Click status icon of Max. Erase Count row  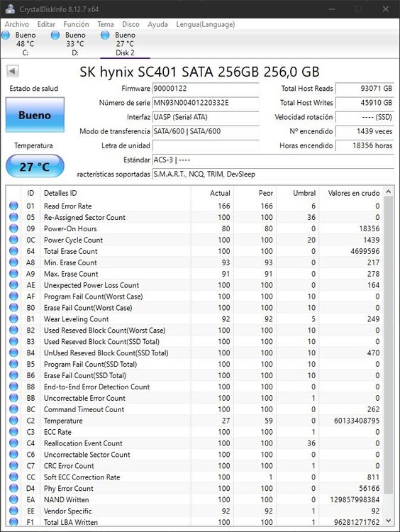tap(13, 274)
